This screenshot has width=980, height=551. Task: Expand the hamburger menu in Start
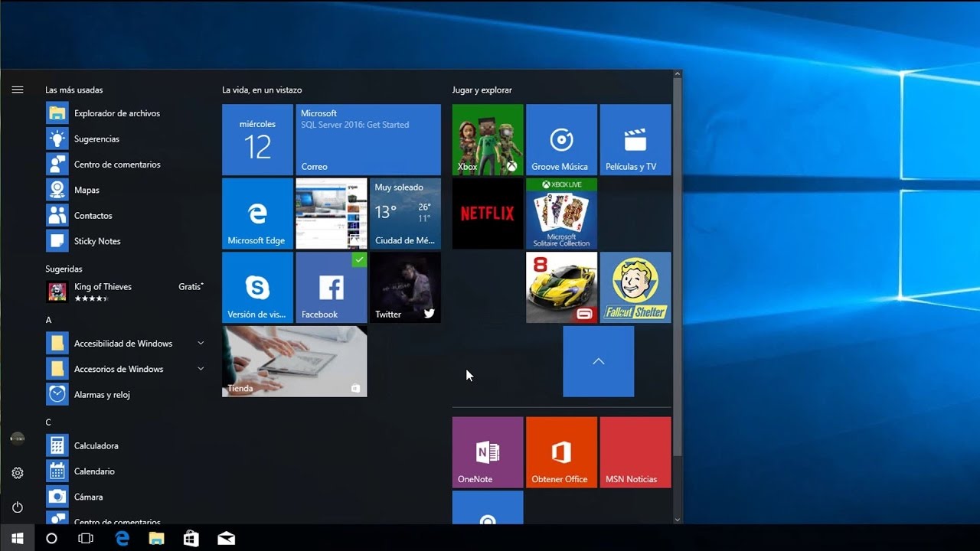pyautogui.click(x=18, y=90)
